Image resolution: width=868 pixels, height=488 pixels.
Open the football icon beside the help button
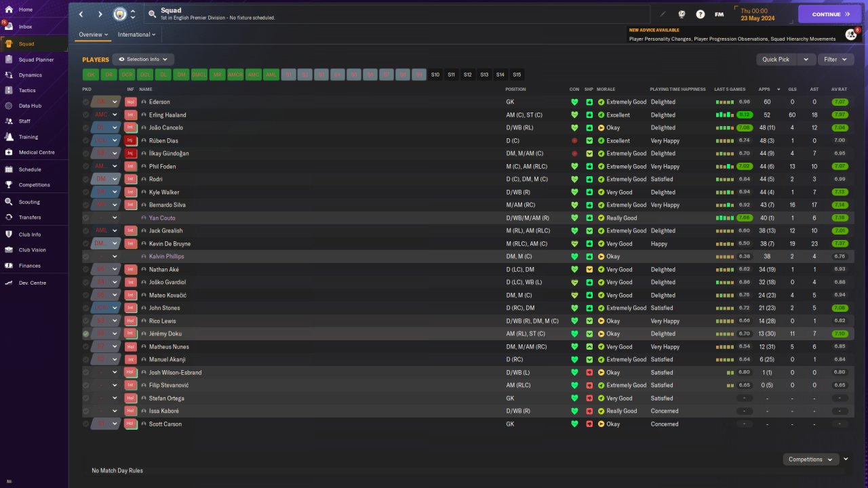click(x=682, y=14)
